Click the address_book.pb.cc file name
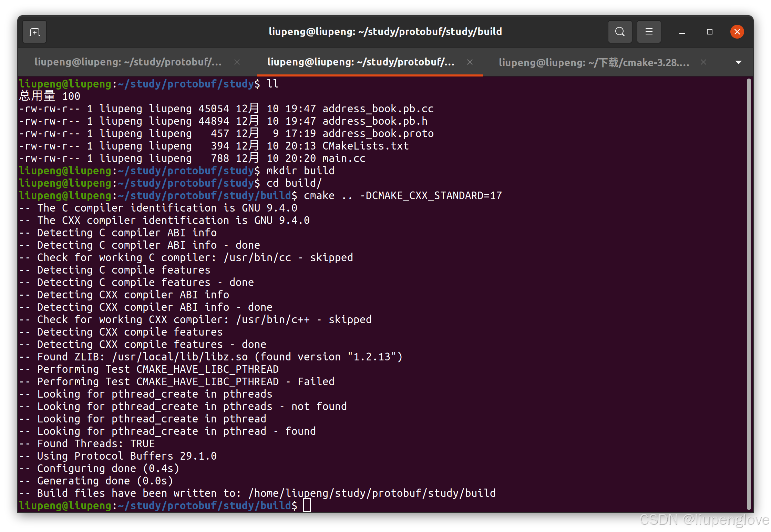Viewport: 771px width, 532px height. point(378,109)
